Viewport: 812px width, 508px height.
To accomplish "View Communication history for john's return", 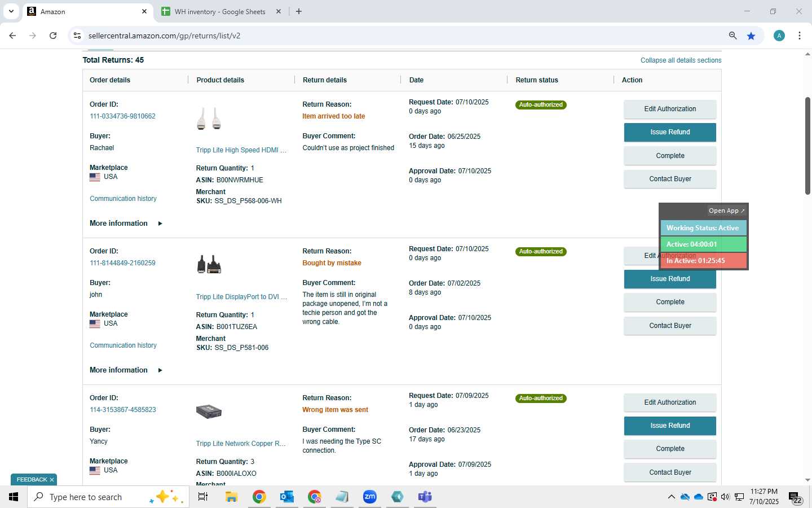I will [x=123, y=345].
